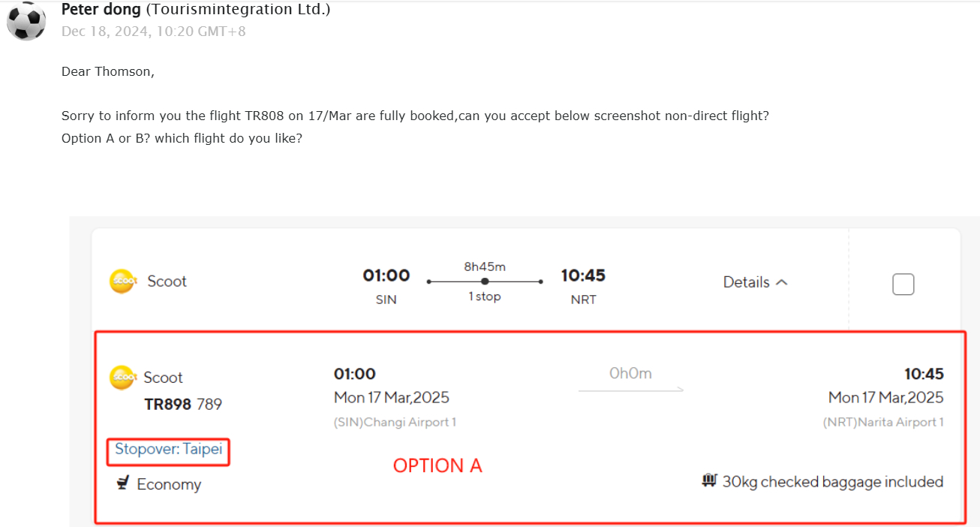Screen dimensions: 980x527
Task: Click the checked baggage luggage icon
Action: 709,481
